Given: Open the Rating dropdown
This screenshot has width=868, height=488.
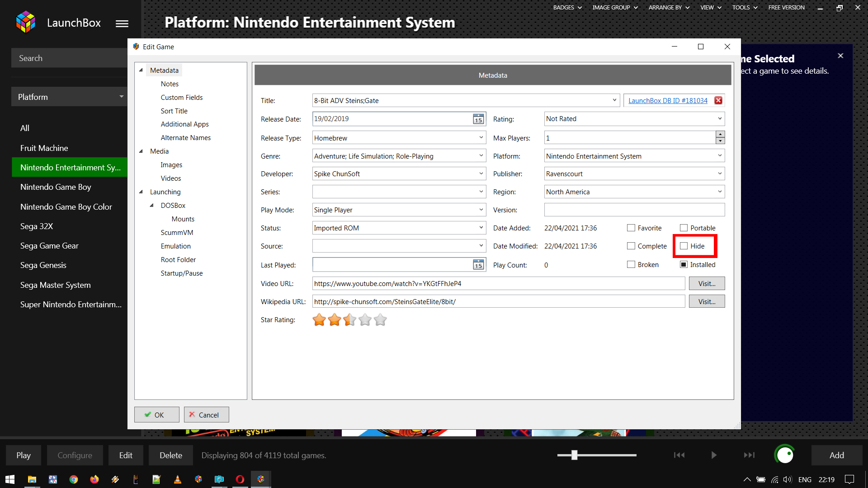Looking at the screenshot, I should [720, 118].
